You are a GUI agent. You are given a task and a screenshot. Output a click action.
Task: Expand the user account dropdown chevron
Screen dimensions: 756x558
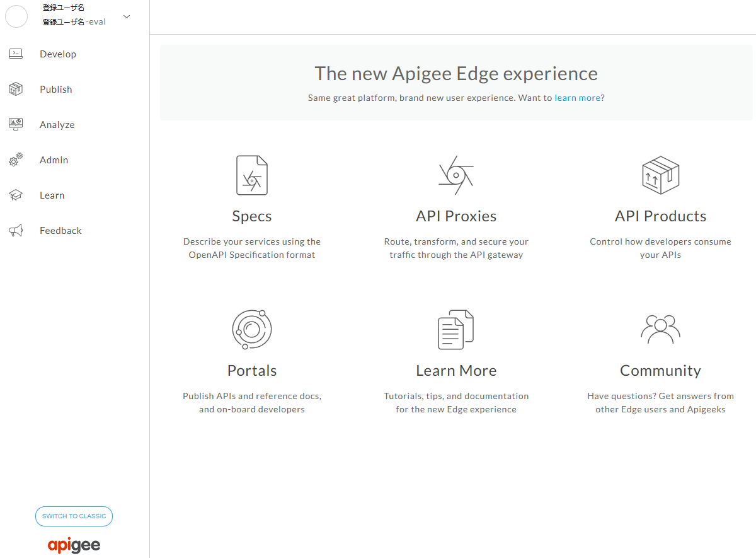tap(127, 16)
